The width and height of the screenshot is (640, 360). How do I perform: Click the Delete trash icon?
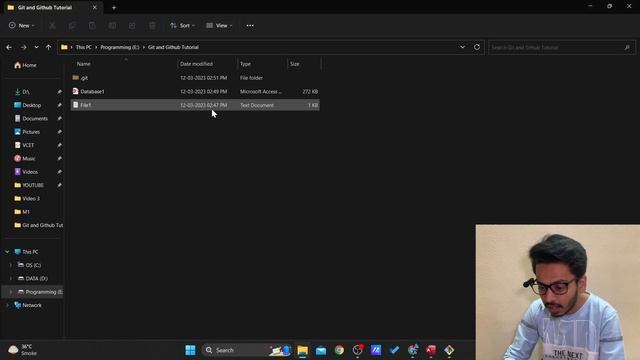pos(152,26)
